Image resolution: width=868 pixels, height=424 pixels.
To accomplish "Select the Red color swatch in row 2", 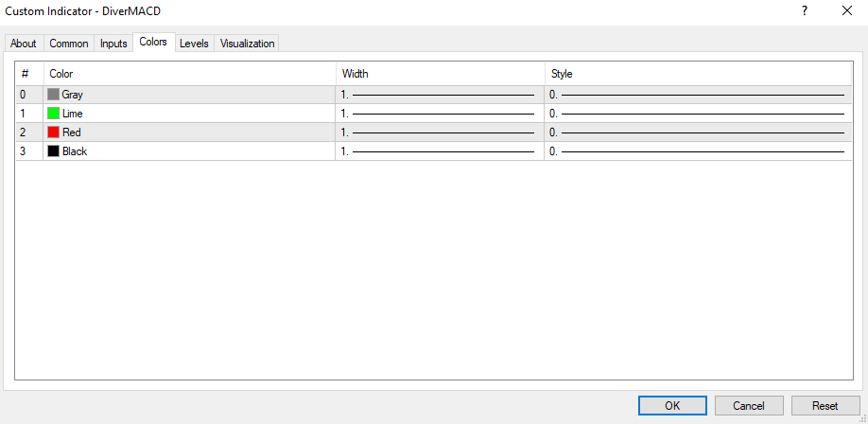I will 54,132.
